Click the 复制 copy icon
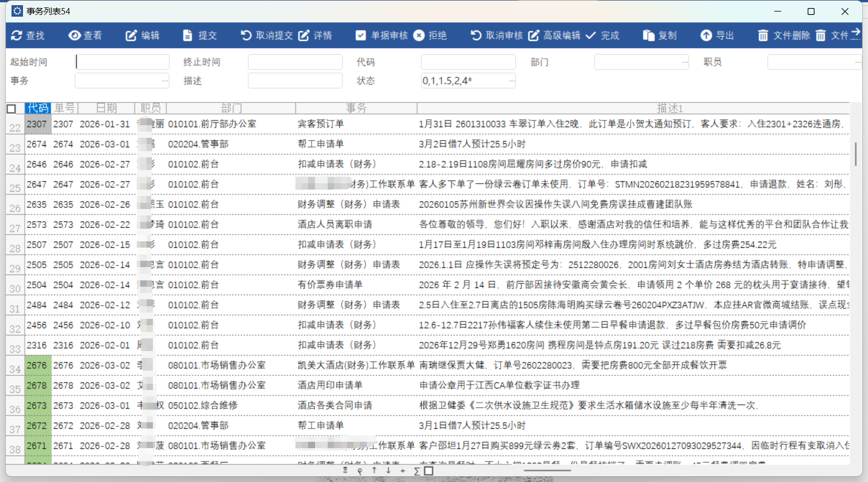This screenshot has height=482, width=868. (648, 36)
